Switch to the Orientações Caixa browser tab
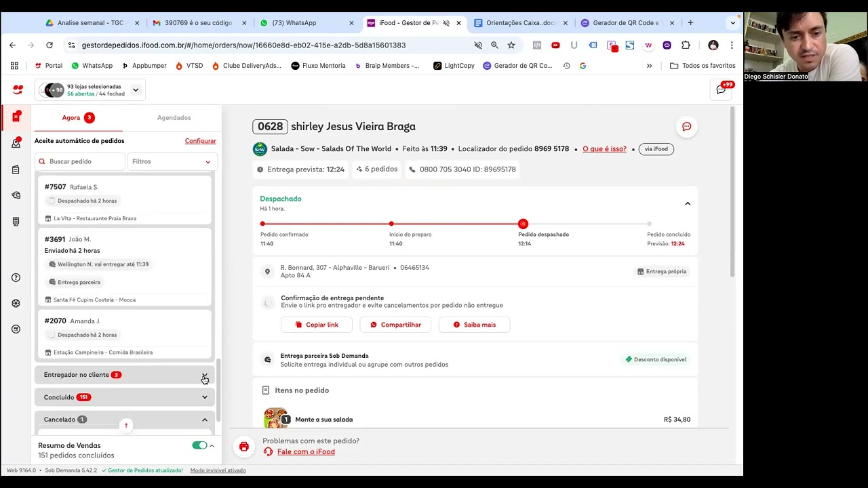Viewport: 868px width, 488px height. (521, 22)
